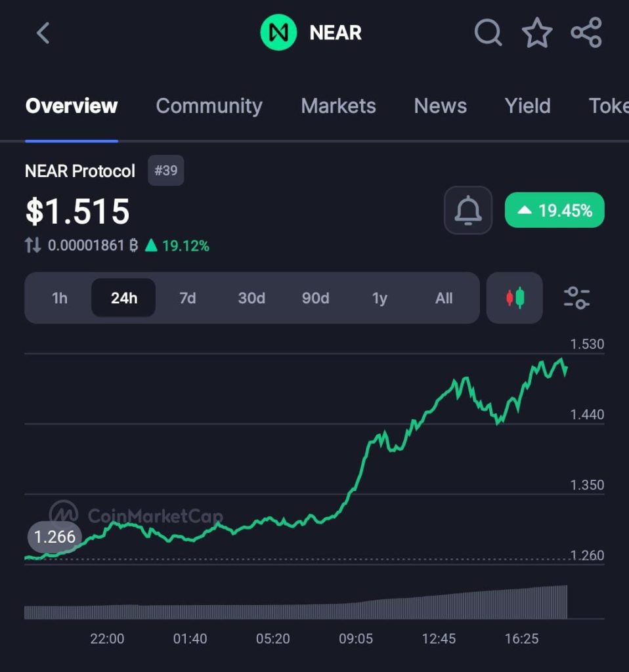
Task: Tap the 0.00001861 BTC price
Action: [x=93, y=245]
